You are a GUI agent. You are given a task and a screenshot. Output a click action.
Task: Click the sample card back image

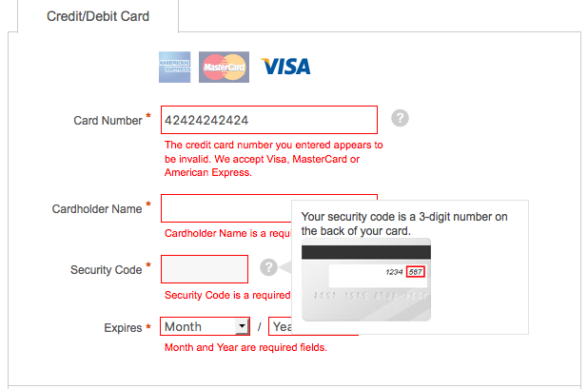[x=366, y=282]
